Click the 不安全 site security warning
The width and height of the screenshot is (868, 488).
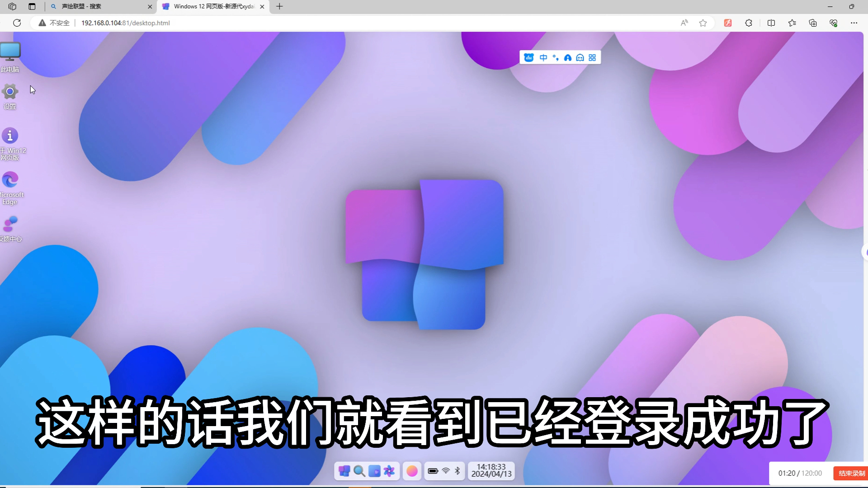point(54,23)
